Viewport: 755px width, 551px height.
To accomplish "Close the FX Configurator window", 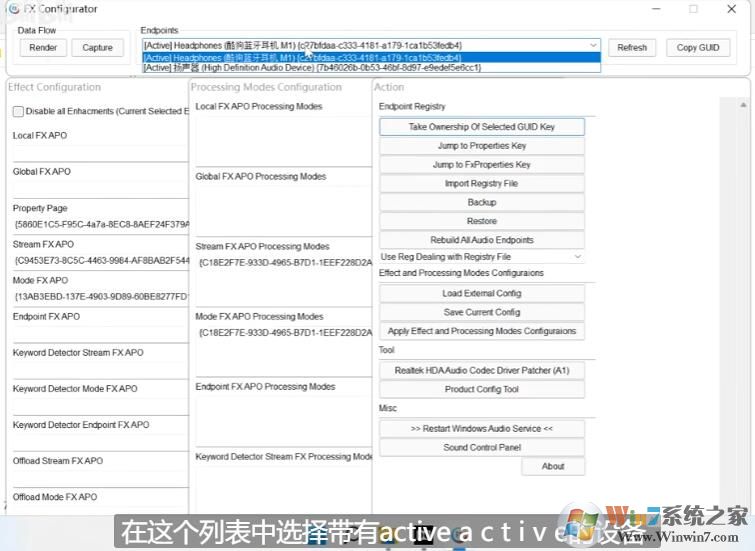I will pyautogui.click(x=731, y=9).
